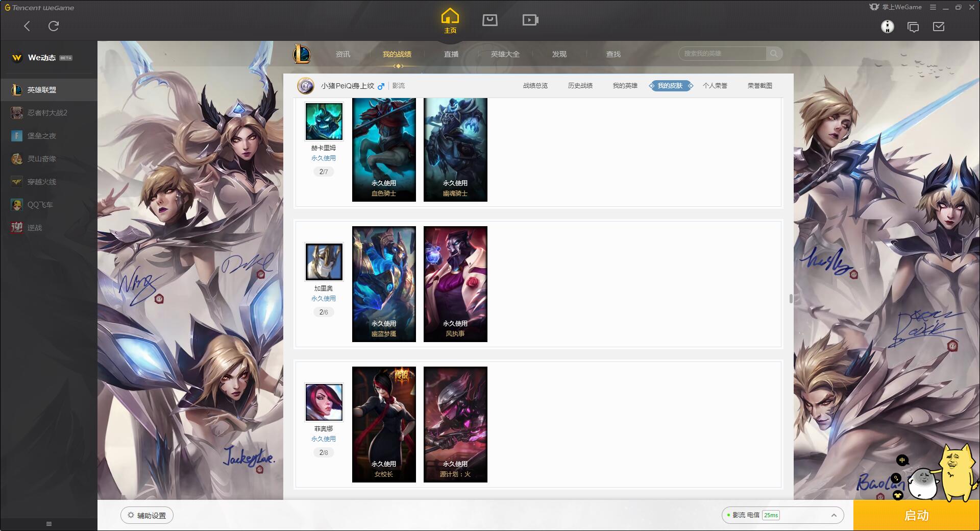Click the League of Legends logo icon
This screenshot has height=531, width=980.
302,54
